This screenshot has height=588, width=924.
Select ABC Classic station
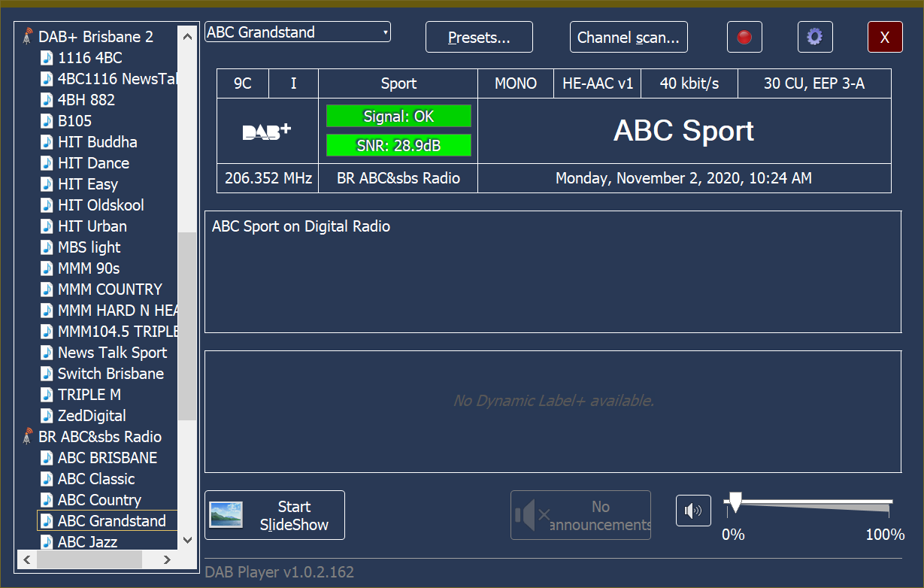tap(96, 479)
